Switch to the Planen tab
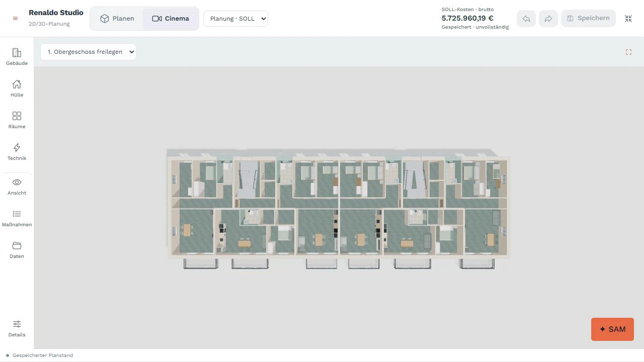This screenshot has width=644, height=362. pyautogui.click(x=117, y=19)
